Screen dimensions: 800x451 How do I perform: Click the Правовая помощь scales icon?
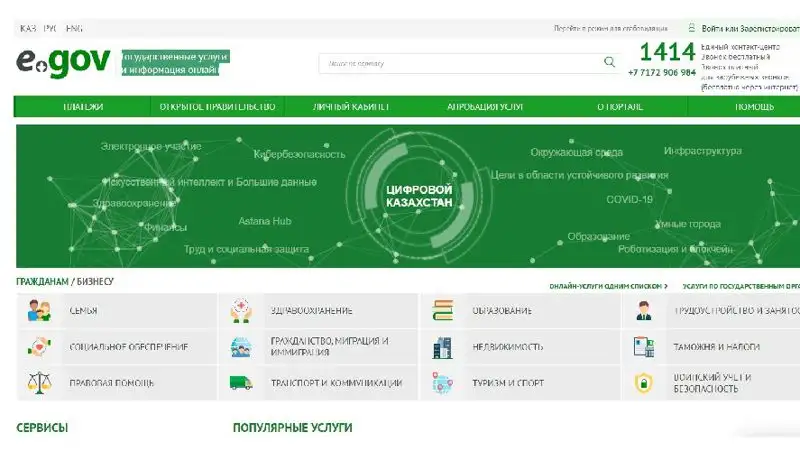[39, 383]
